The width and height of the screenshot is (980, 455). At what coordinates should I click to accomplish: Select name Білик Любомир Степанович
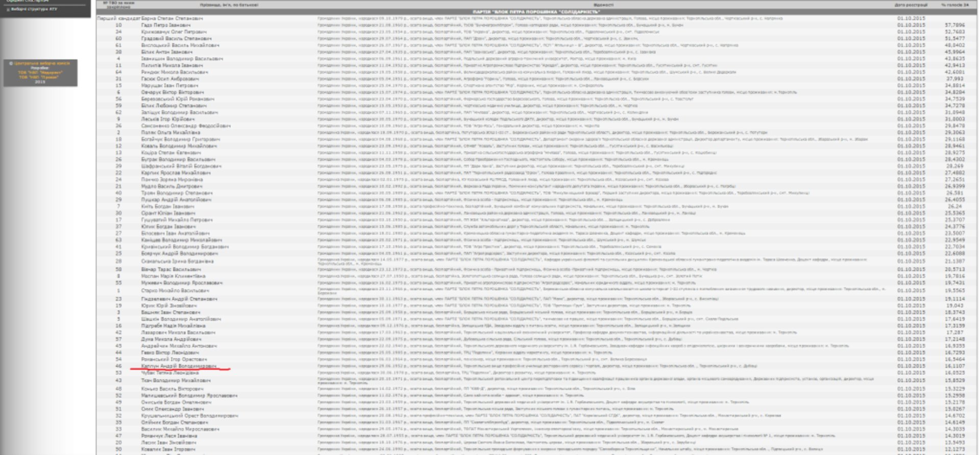pos(174,106)
